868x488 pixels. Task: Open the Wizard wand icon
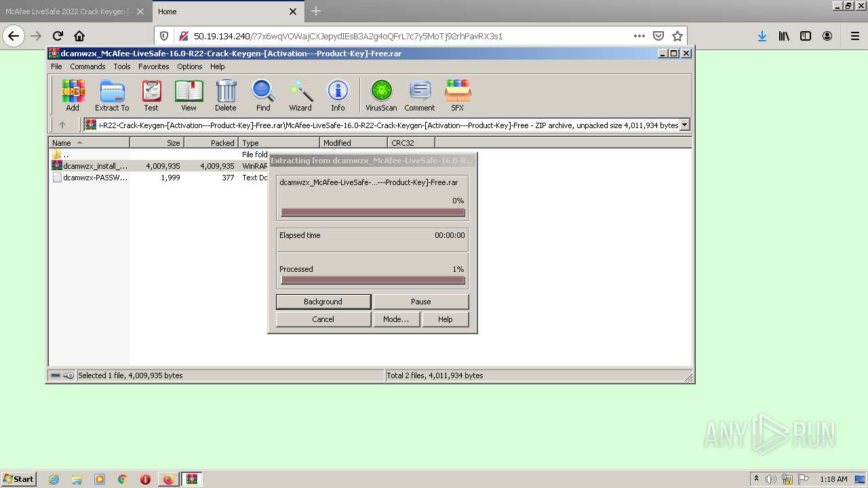(x=300, y=95)
